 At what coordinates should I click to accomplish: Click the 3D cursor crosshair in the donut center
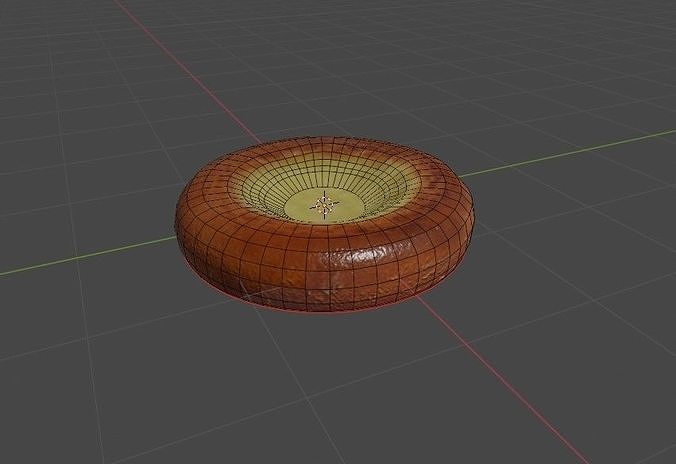click(x=325, y=204)
